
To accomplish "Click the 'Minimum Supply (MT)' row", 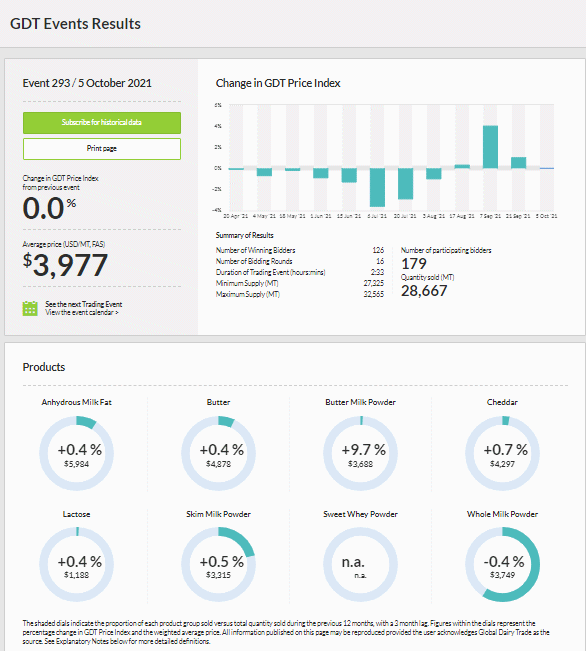I will (300, 283).
